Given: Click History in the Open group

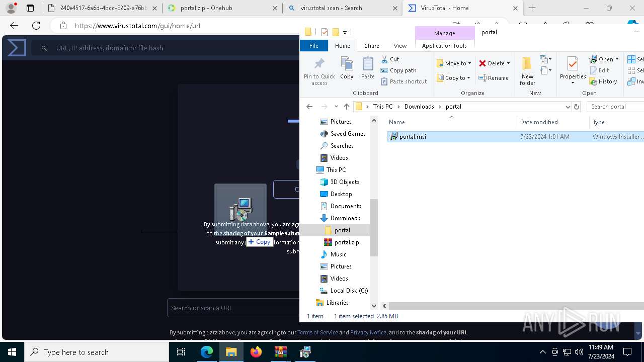Looking at the screenshot, I should (603, 81).
